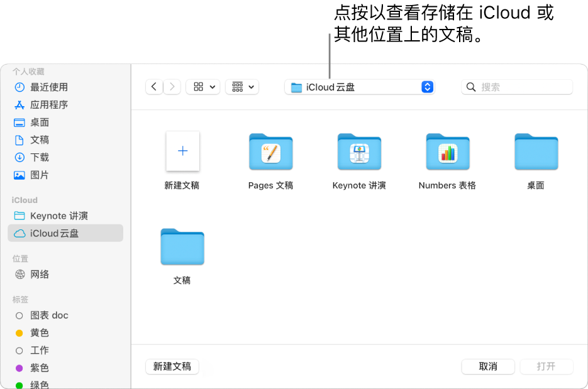Select 文稿 in the sidebar
Viewport: 588px width, 389px height.
pyautogui.click(x=65, y=140)
